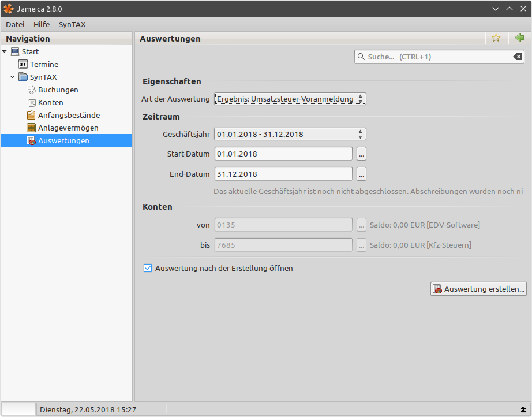
Task: Select Anfangsbestände in navigation tree
Action: coord(69,115)
